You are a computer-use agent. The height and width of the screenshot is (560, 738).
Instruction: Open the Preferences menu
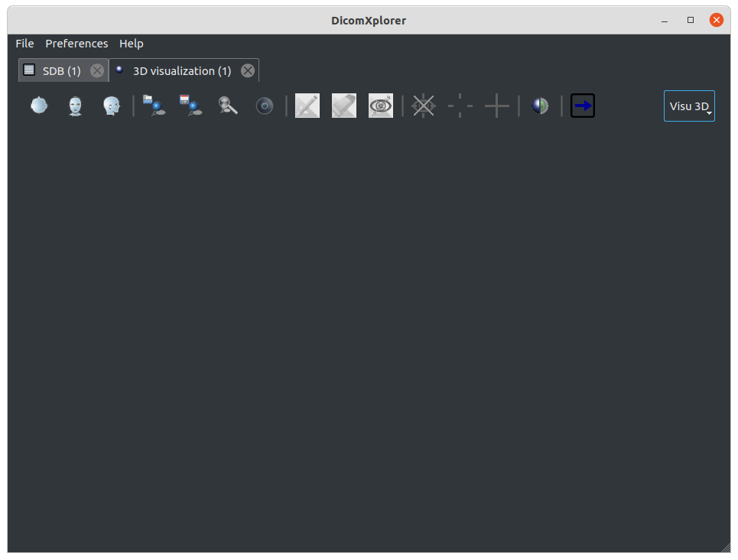76,44
